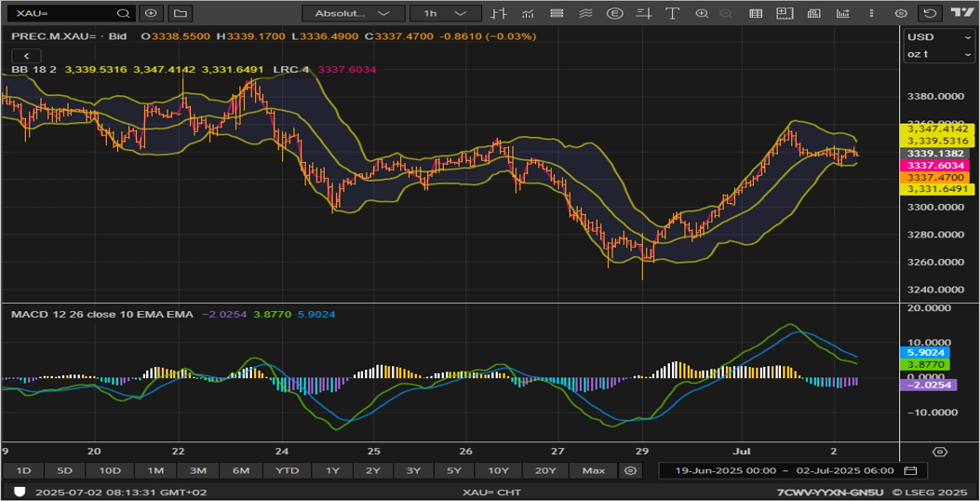The width and height of the screenshot is (980, 501).
Task: Open the Absolut... scale dropdown
Action: (x=353, y=13)
